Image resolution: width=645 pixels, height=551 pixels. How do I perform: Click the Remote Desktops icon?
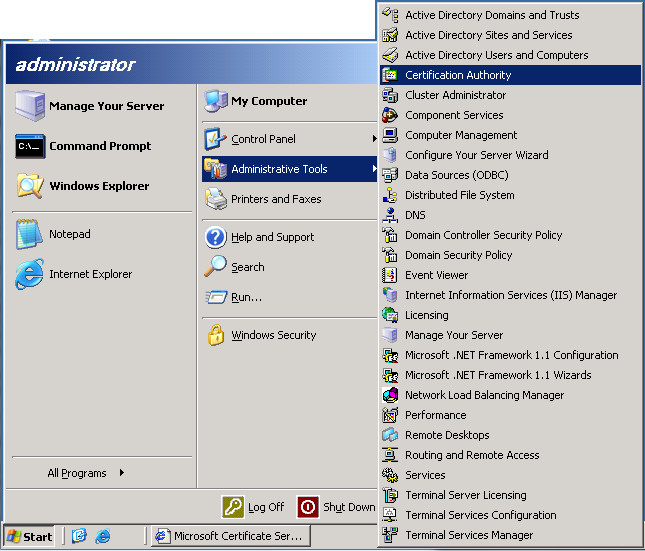[x=390, y=435]
